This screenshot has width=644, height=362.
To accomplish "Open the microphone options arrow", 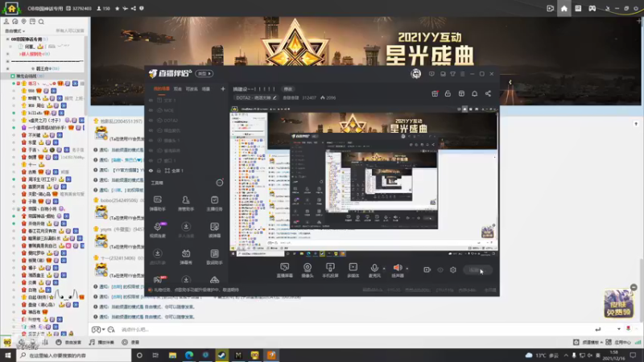I will (384, 269).
